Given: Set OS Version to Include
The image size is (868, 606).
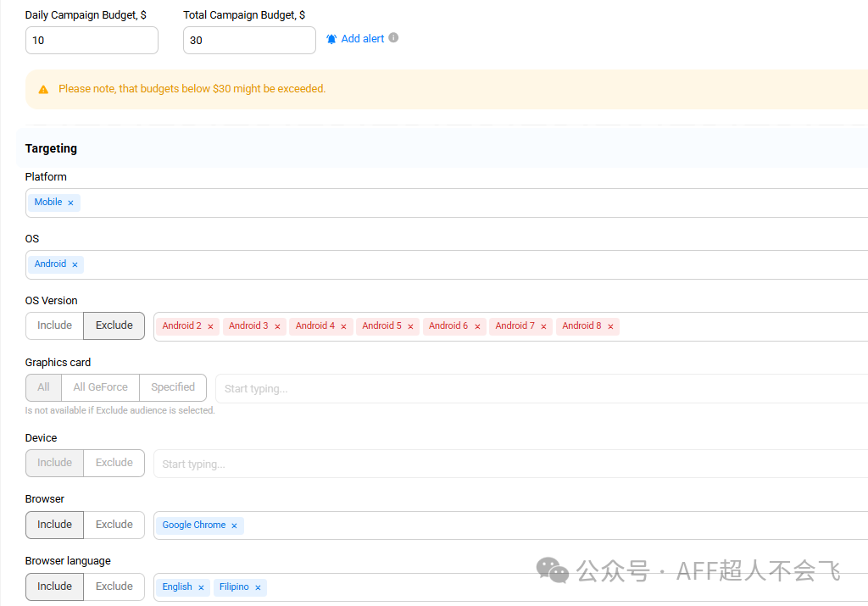Looking at the screenshot, I should point(55,325).
